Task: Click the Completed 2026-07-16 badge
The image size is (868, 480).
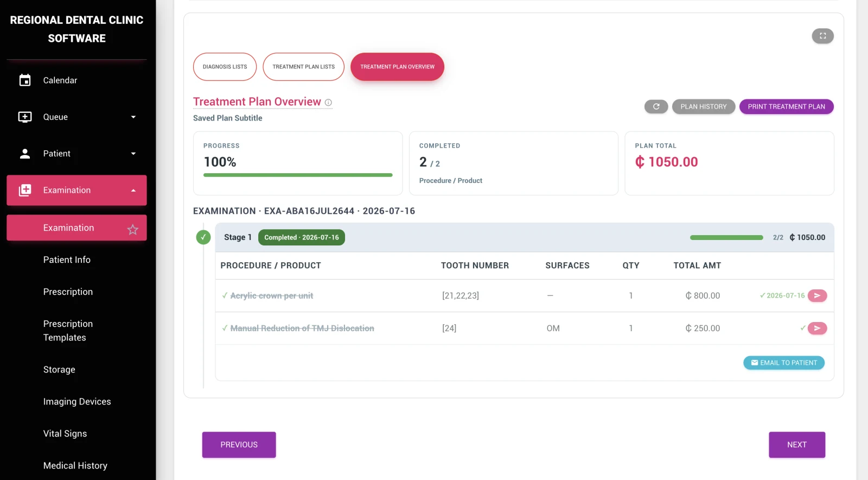Action: pyautogui.click(x=302, y=237)
